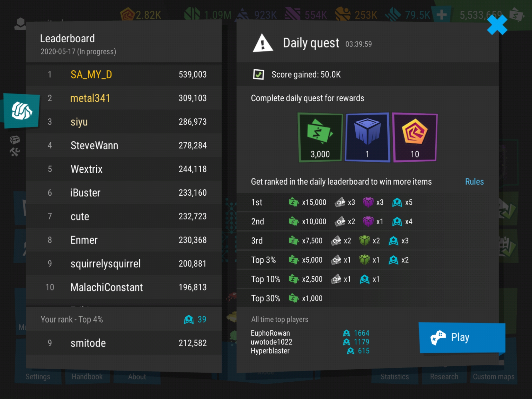Viewport: 532px width, 399px height.
Task: Toggle the Score gained checkbox
Action: [x=258, y=75]
